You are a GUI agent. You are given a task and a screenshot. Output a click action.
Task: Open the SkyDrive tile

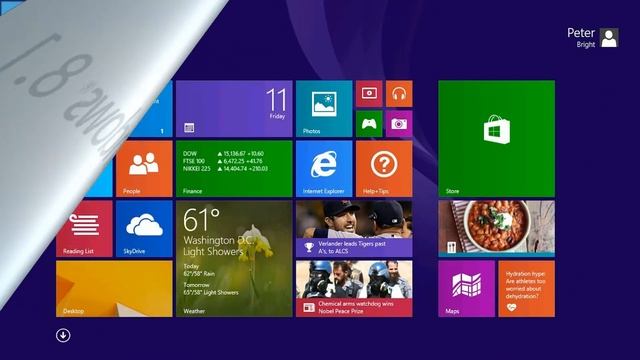(x=144, y=229)
